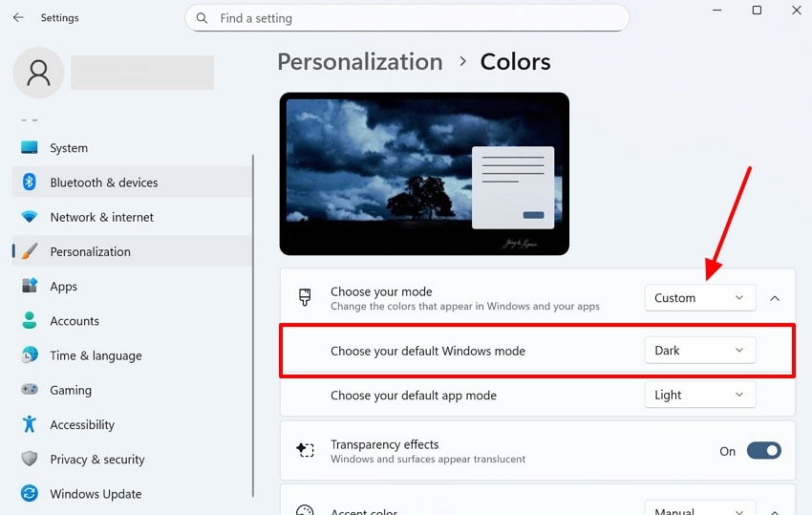812x515 pixels.
Task: Click the Apps icon in sidebar
Action: (30, 286)
